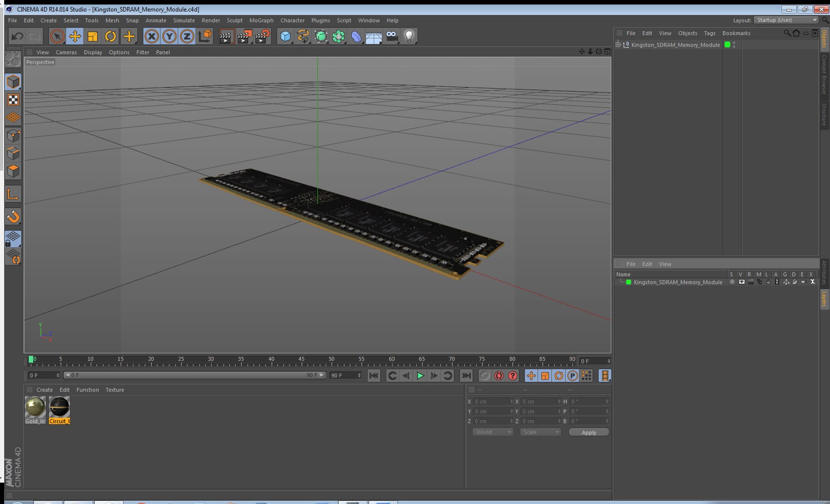Jump to start of animation

pos(374,376)
